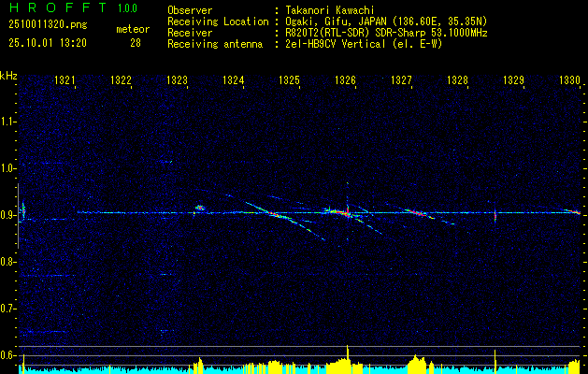Click the kHz axis unit label

(x=8, y=76)
